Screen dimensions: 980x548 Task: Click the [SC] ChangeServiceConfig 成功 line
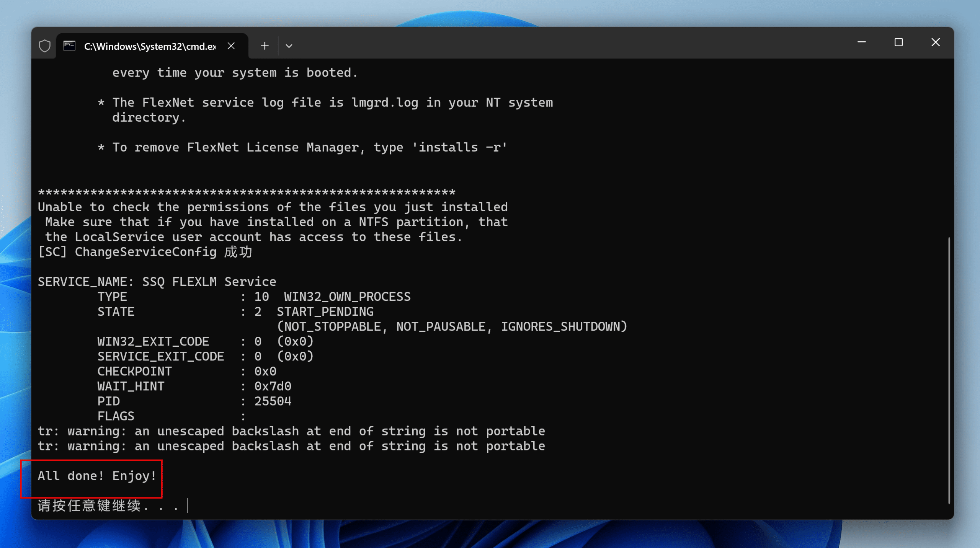[x=145, y=252]
